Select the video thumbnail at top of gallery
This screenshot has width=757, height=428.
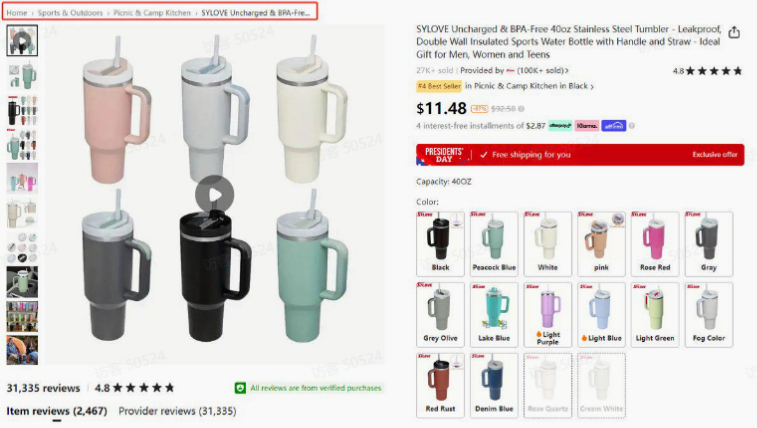click(x=22, y=41)
